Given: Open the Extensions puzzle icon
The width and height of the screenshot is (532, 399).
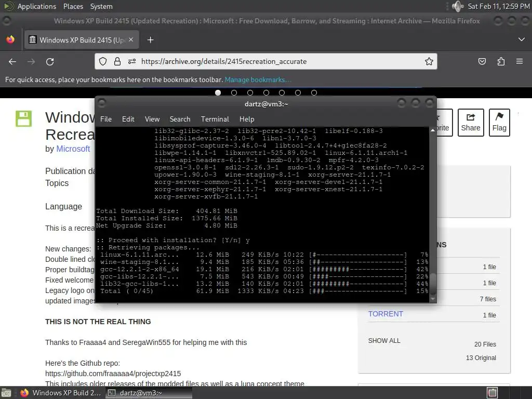Looking at the screenshot, I should pos(501,61).
